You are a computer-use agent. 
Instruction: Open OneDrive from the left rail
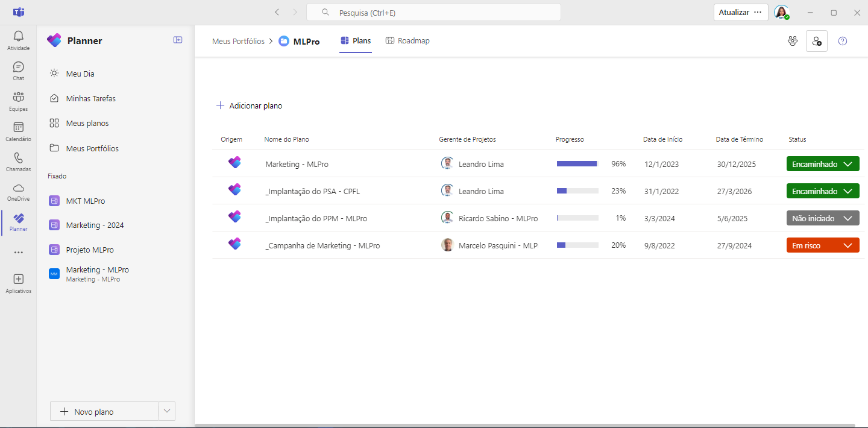(x=19, y=192)
